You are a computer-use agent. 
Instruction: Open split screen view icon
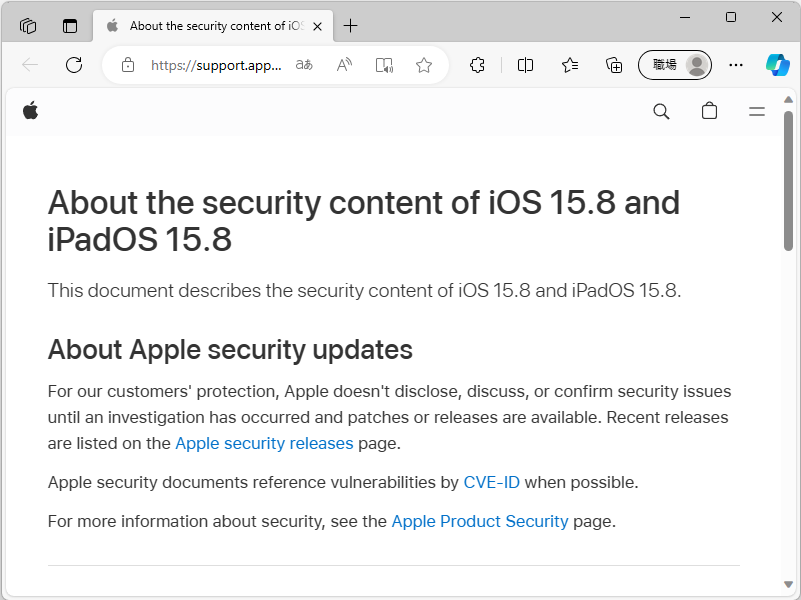(x=525, y=64)
